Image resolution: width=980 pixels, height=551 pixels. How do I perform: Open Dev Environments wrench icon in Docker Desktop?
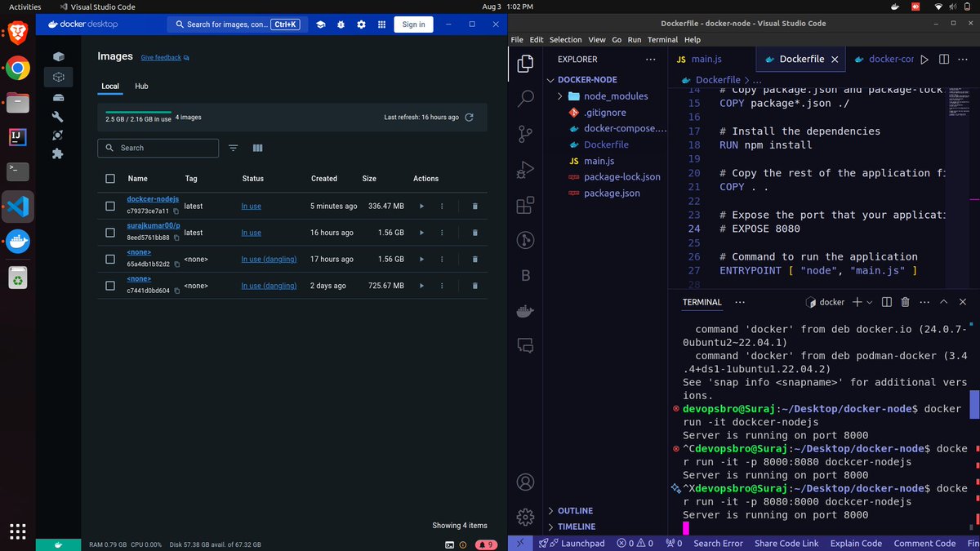58,117
